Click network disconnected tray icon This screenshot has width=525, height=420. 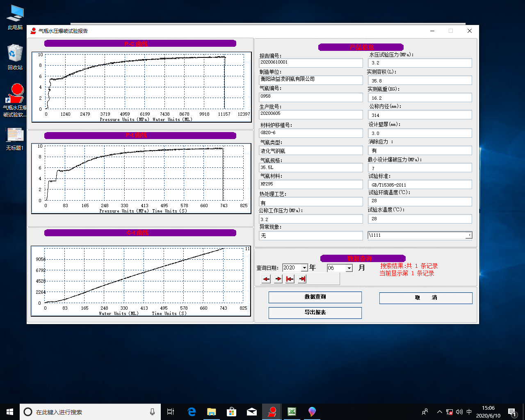click(x=450, y=412)
